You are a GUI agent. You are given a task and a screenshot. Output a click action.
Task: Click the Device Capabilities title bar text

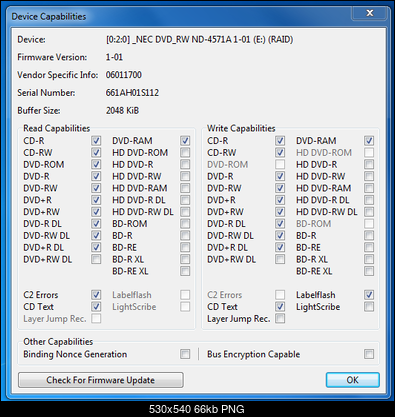49,16
